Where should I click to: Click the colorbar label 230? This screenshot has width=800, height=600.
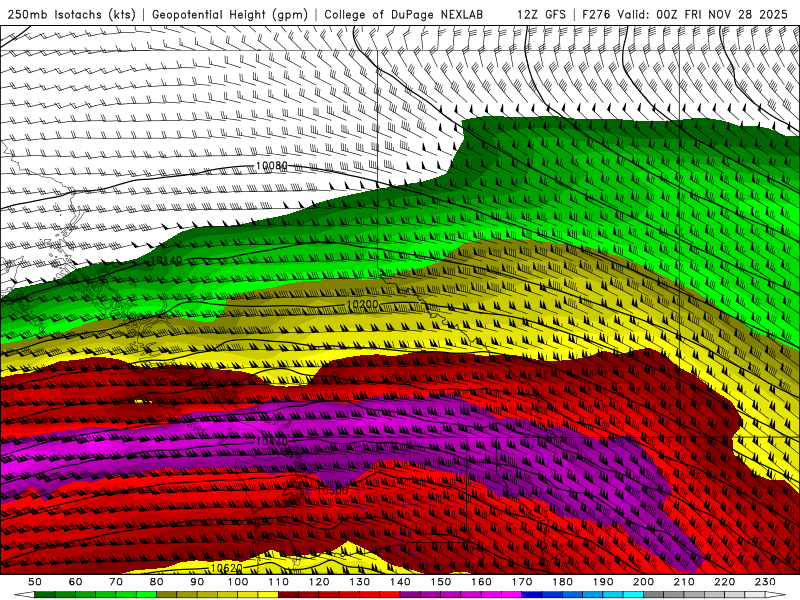(x=766, y=582)
